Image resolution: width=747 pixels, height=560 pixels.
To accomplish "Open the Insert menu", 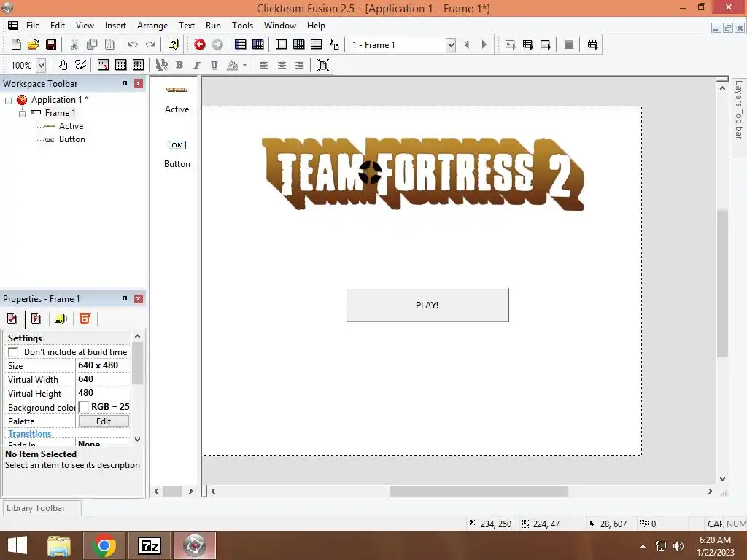I will coord(115,26).
